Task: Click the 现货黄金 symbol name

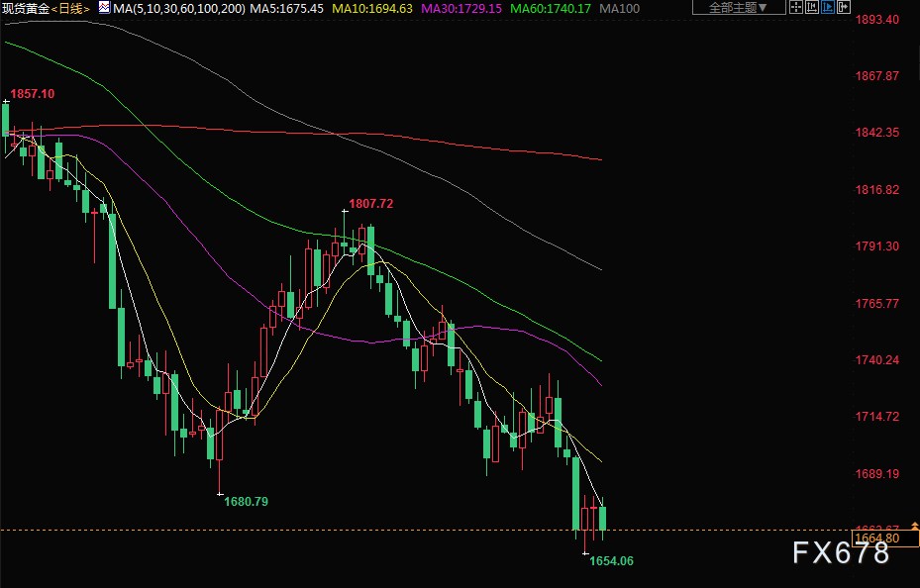Action: click(25, 9)
